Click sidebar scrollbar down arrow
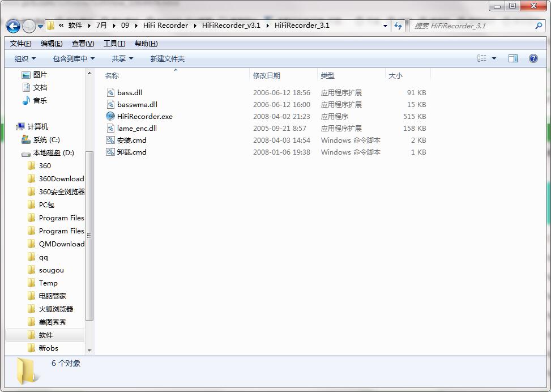Image resolution: width=551 pixels, height=392 pixels. coord(89,350)
